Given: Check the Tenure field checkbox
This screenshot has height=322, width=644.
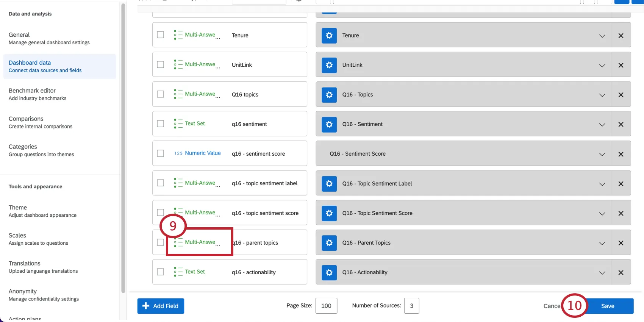Looking at the screenshot, I should point(161,35).
